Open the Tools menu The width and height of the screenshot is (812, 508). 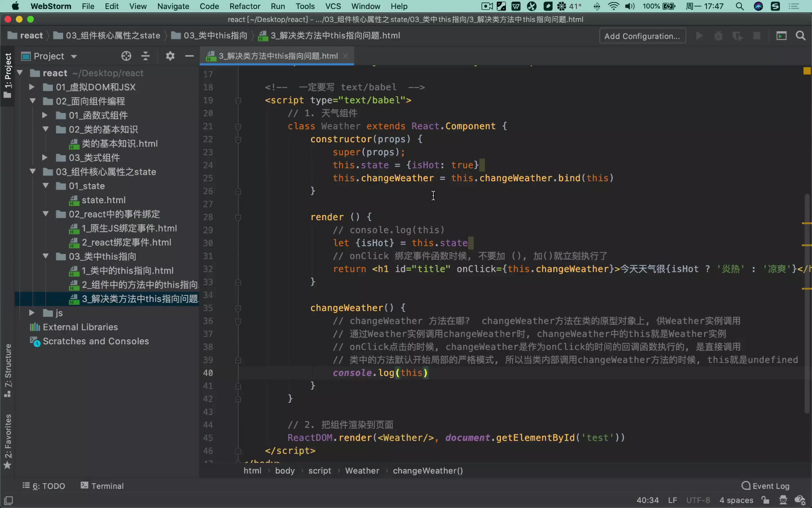pyautogui.click(x=305, y=6)
